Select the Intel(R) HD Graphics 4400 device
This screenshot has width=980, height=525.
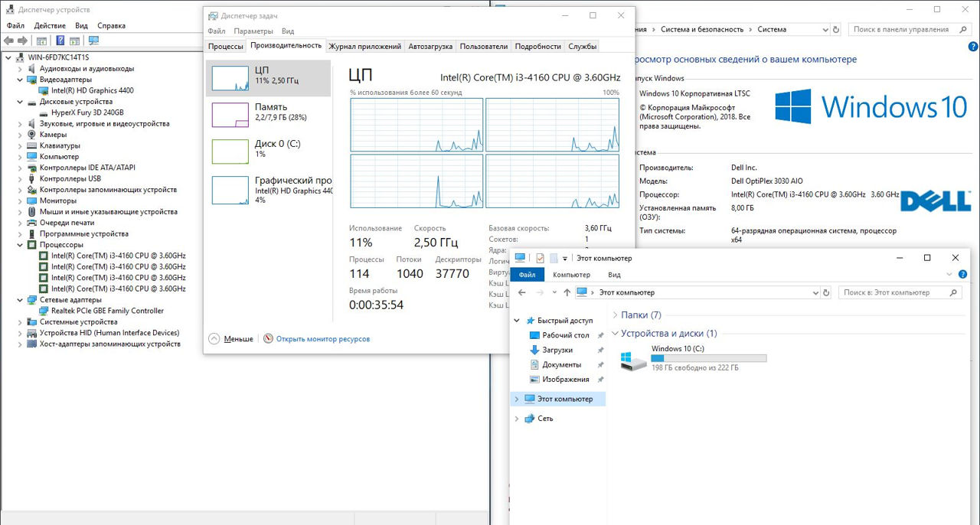[x=92, y=90]
